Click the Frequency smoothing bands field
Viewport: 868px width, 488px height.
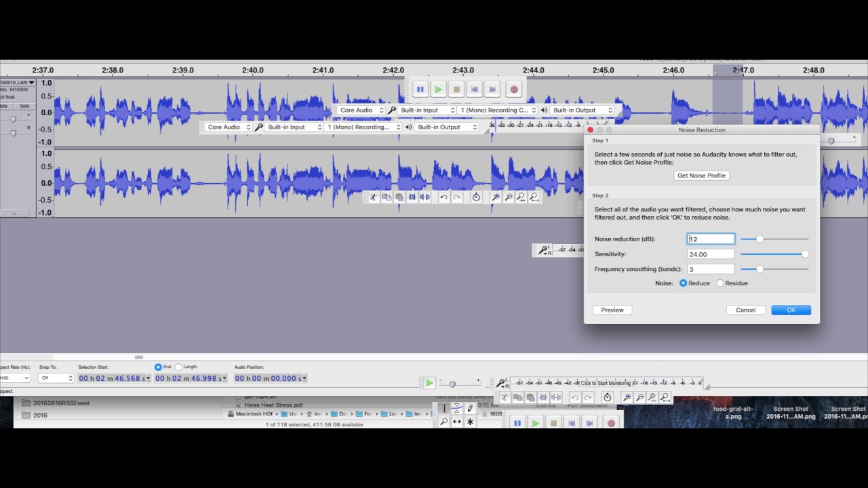click(711, 269)
